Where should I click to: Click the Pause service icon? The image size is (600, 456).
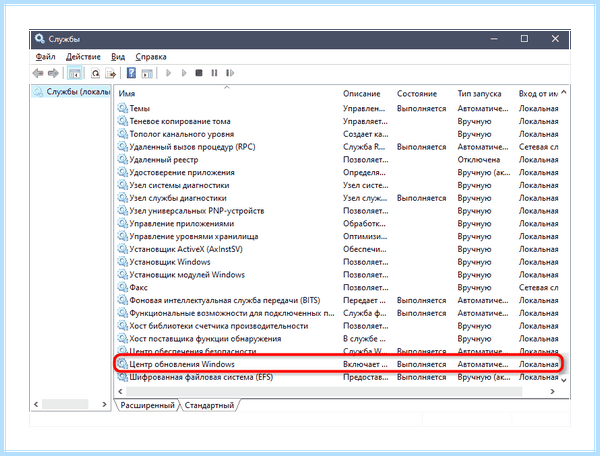(214, 73)
